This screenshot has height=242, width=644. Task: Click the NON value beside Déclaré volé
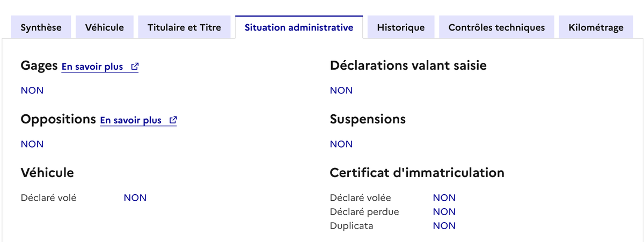point(135,197)
